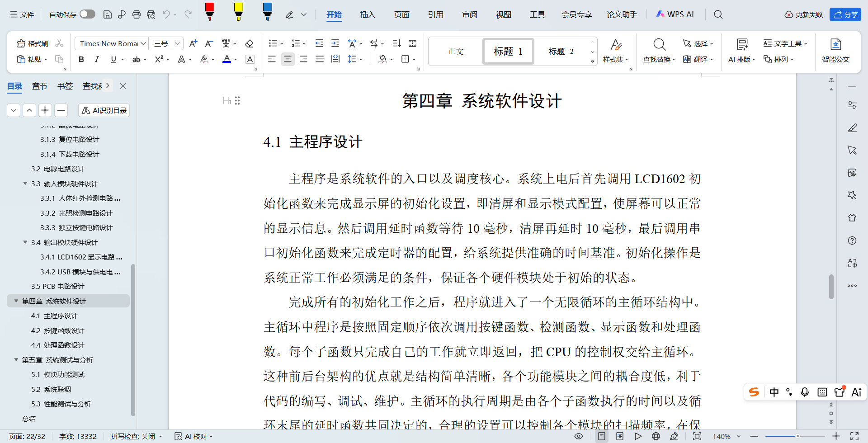This screenshot has height=443, width=868.
Task: Open AI 排版 layout tool
Action: coord(742,51)
